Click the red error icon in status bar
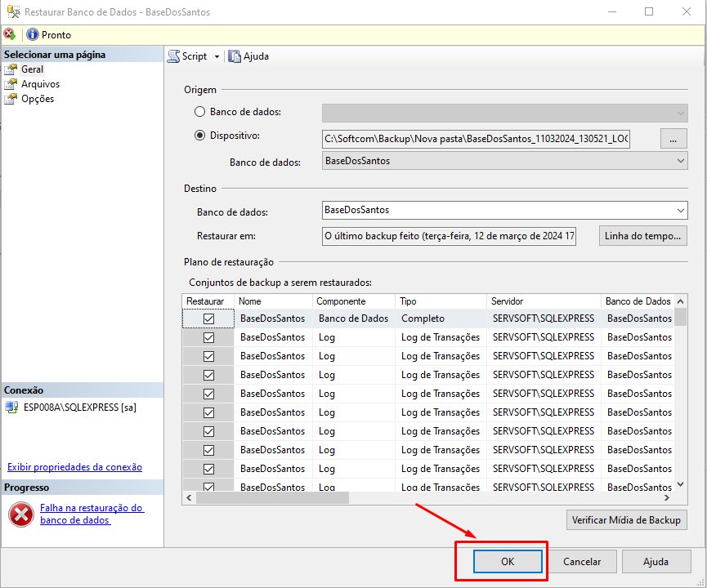 click(9, 34)
